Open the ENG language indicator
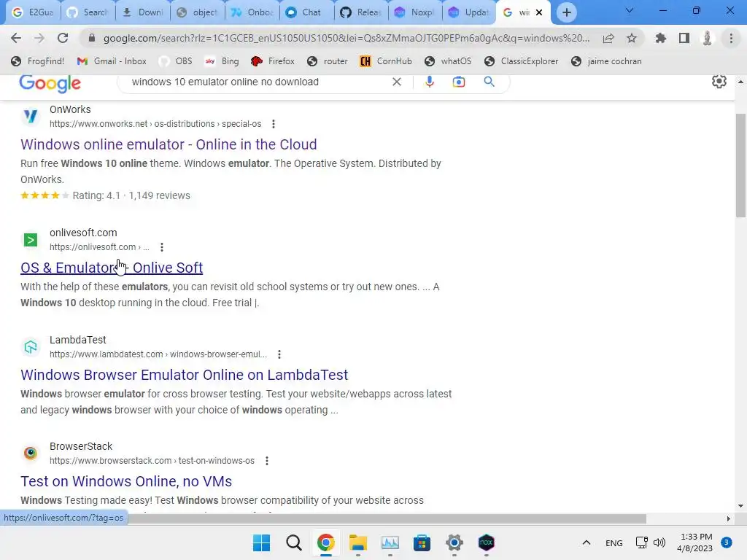747x560 pixels. [x=614, y=542]
